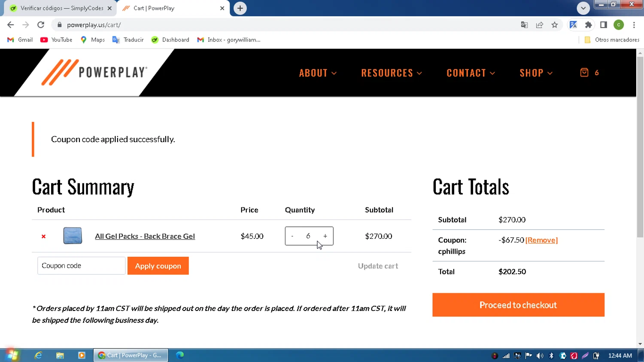This screenshot has height=362, width=644.
Task: Open File Explorer from the taskbar
Action: [60, 355]
